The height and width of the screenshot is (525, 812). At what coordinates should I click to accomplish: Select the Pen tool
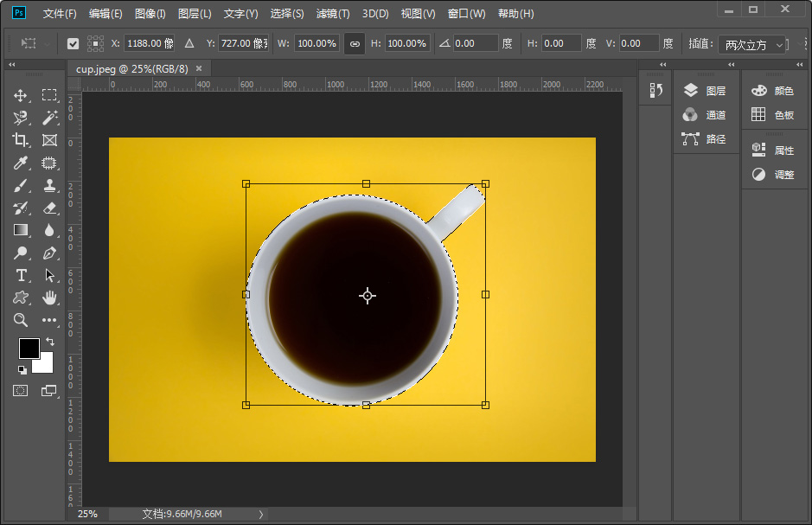[x=49, y=253]
